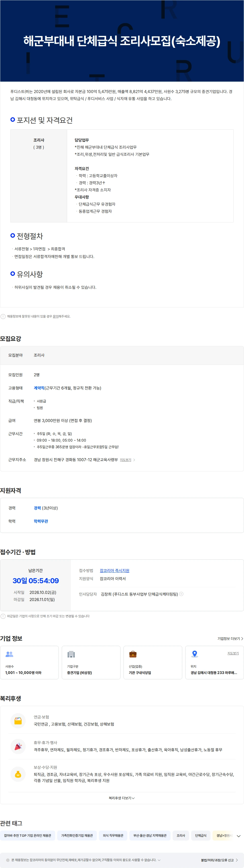
Task: Select tag 외식 직무채용관
Action: tap(113, 836)
